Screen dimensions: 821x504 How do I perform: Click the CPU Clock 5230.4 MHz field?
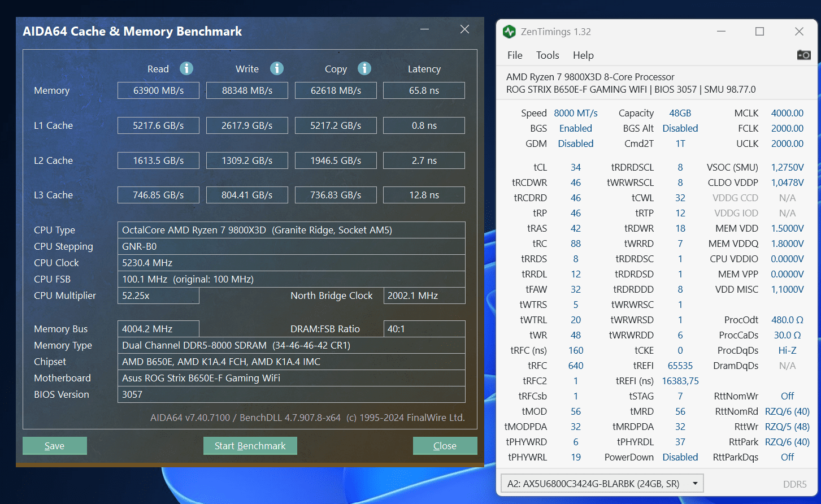pyautogui.click(x=291, y=263)
